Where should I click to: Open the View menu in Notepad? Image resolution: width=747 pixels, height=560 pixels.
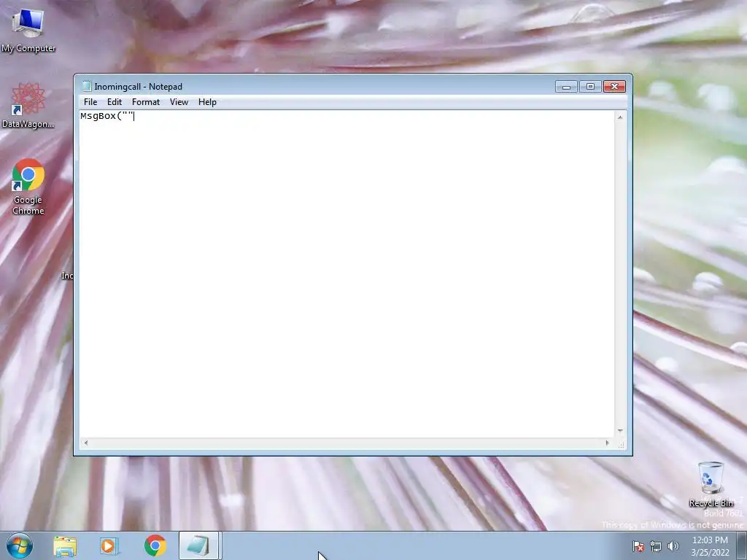click(x=179, y=102)
